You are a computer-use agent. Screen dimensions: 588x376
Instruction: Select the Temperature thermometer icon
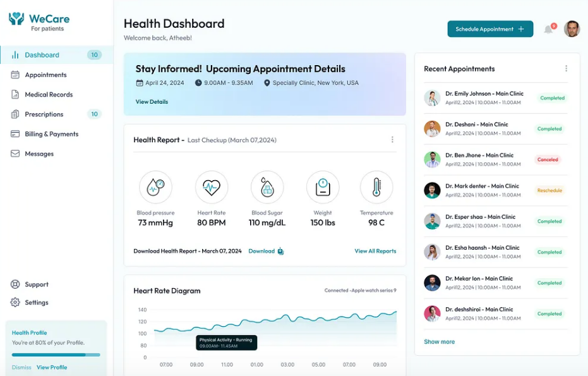click(x=376, y=186)
